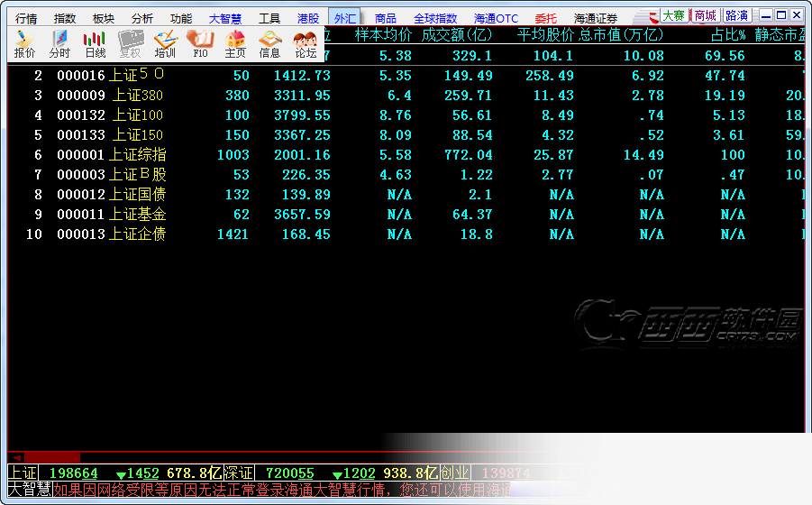Click the 大智慧 label in ticker bar
Image resolution: width=812 pixels, height=505 pixels.
(30, 490)
